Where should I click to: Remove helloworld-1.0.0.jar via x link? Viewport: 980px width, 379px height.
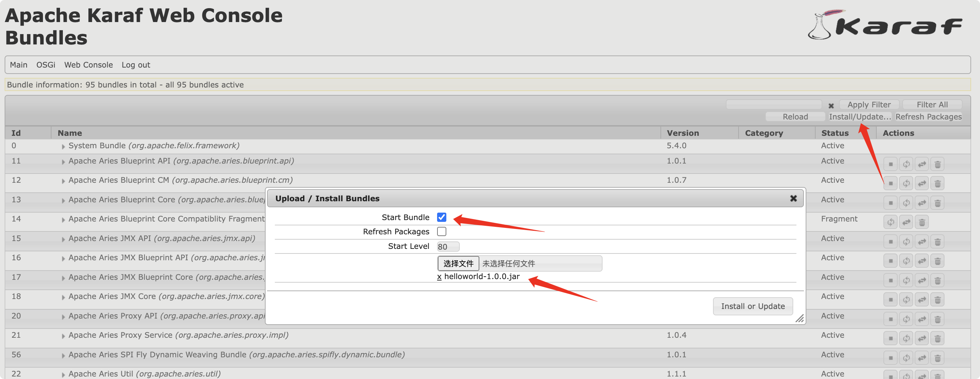[x=439, y=277]
